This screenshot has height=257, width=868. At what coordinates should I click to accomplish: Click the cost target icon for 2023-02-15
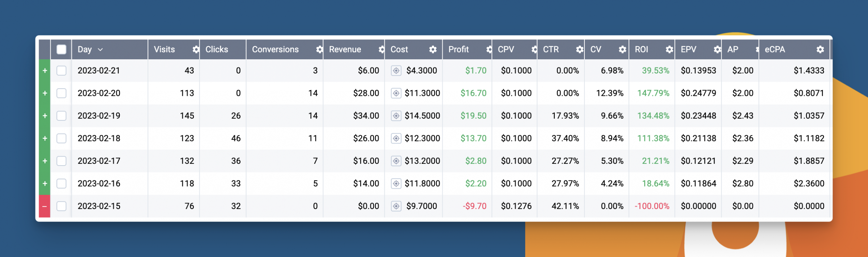click(396, 206)
